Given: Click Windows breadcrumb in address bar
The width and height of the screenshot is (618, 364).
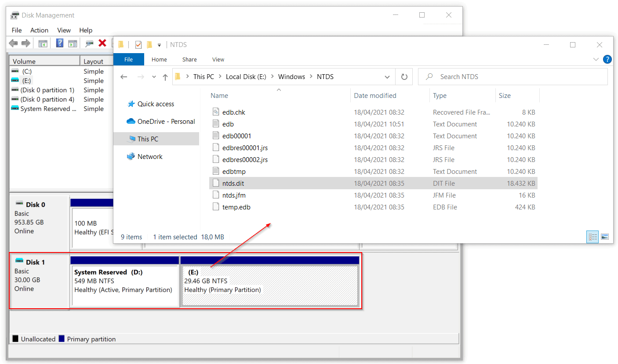Looking at the screenshot, I should 291,77.
